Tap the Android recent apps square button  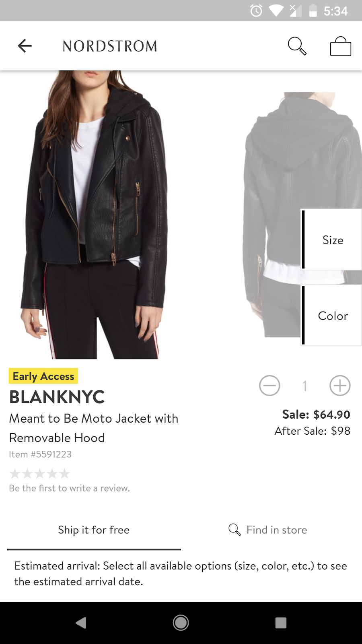[x=281, y=623]
